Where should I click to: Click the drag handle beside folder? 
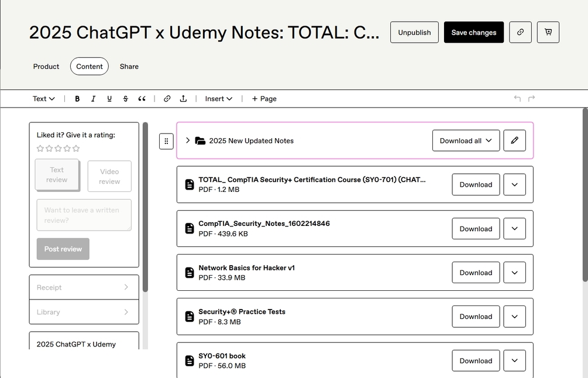coord(166,142)
